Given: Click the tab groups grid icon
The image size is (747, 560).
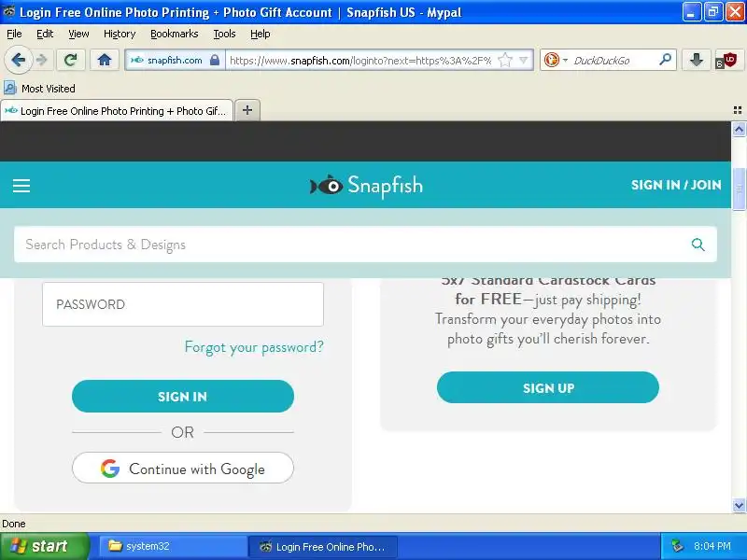Looking at the screenshot, I should click(738, 110).
